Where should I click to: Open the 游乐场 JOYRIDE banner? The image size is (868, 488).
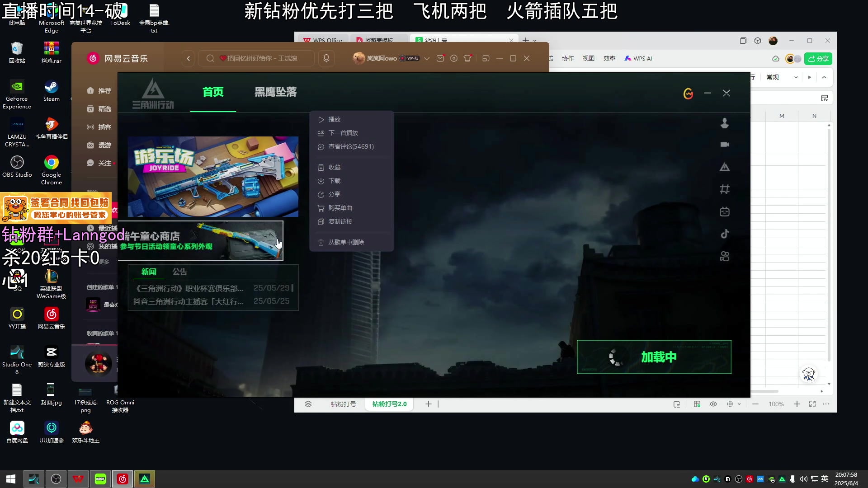coord(213,177)
